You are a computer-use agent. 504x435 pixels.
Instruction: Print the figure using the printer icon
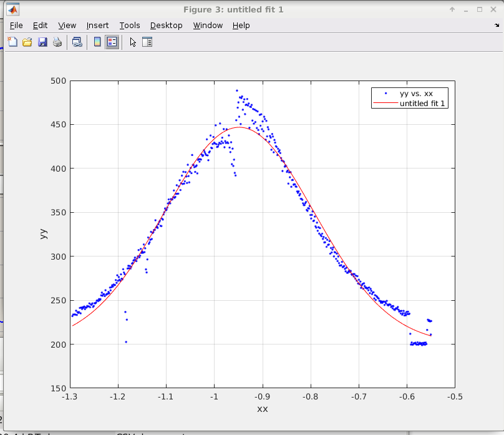coord(57,42)
